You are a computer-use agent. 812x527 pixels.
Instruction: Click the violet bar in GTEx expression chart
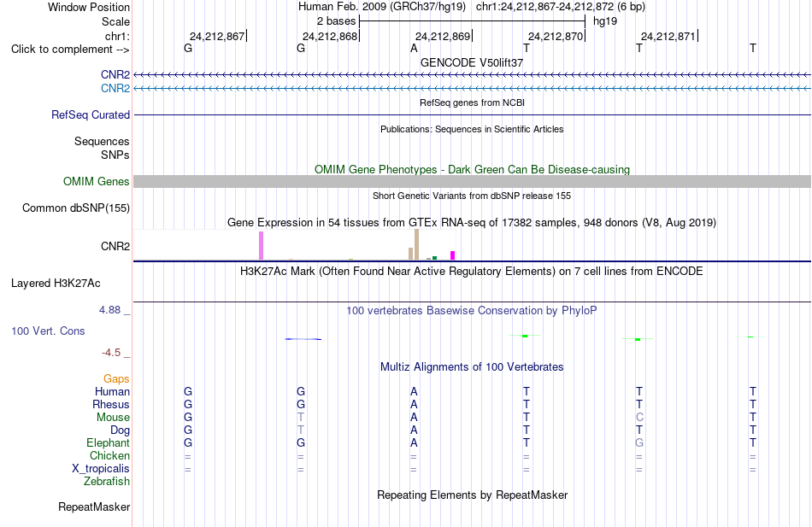(262, 245)
